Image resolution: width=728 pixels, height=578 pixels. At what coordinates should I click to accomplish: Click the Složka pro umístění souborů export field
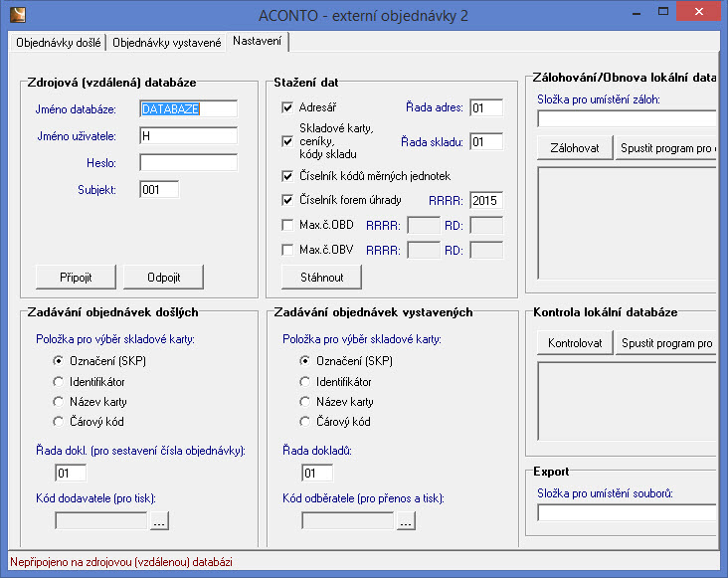(627, 513)
